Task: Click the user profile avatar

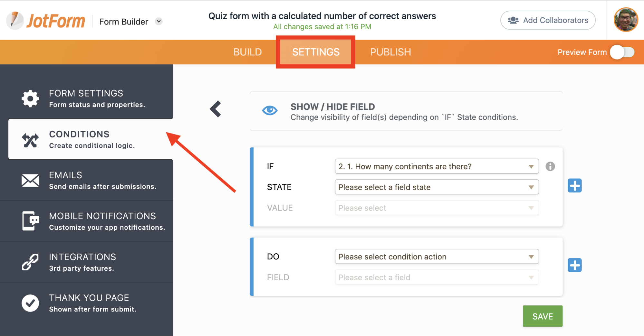Action: point(626,20)
